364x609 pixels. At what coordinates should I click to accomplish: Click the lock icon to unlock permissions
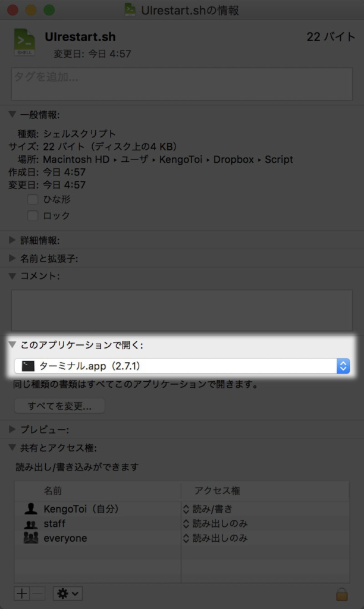coord(342,594)
